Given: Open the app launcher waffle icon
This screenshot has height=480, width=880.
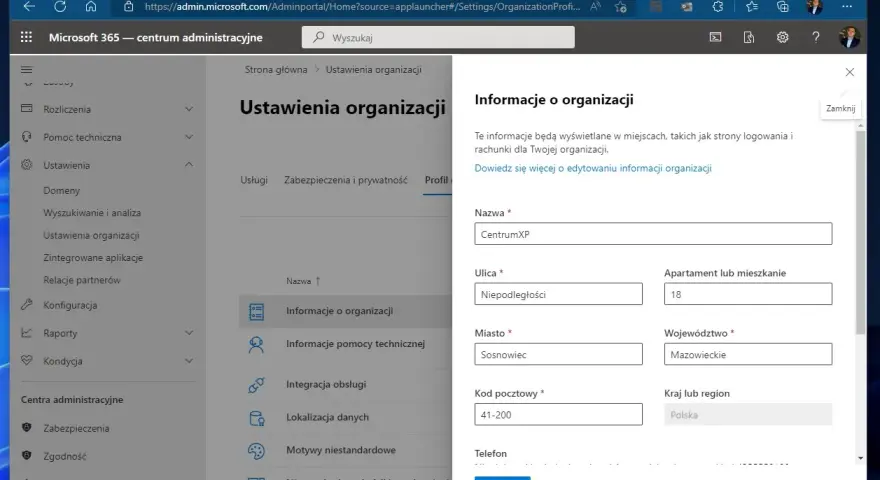Looking at the screenshot, I should 26,37.
